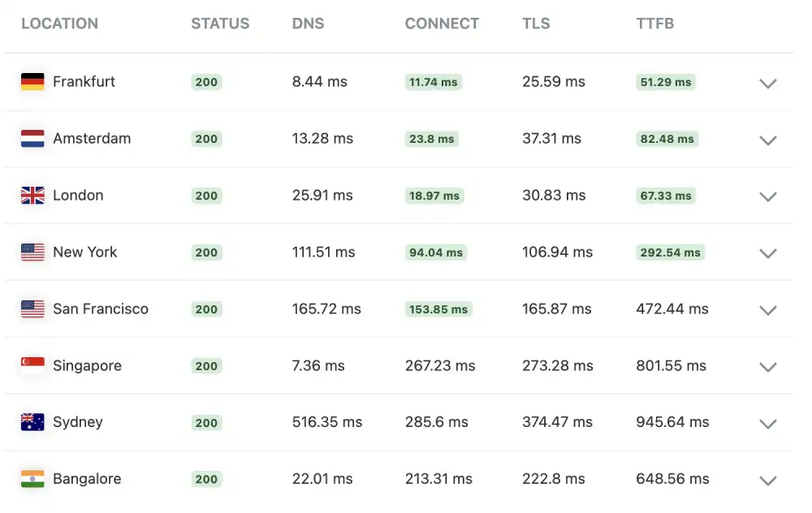Select the US flag beside San Francisco
This screenshot has height=513, width=812.
[x=31, y=309]
